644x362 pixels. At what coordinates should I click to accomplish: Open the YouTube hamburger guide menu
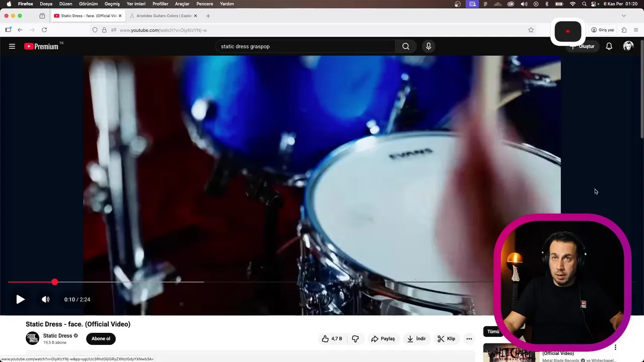pos(12,46)
